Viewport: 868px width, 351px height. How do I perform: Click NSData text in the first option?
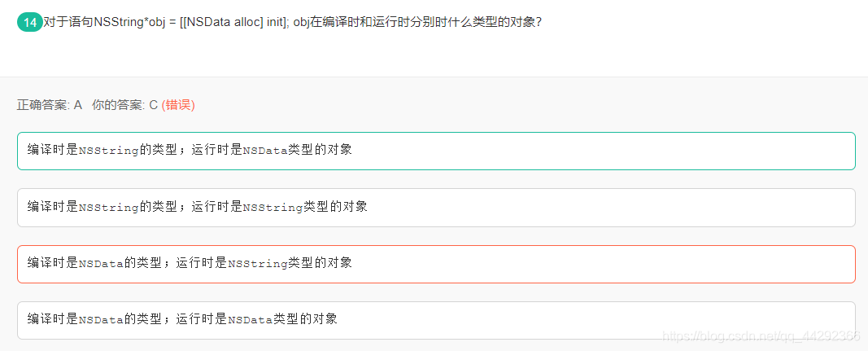265,151
